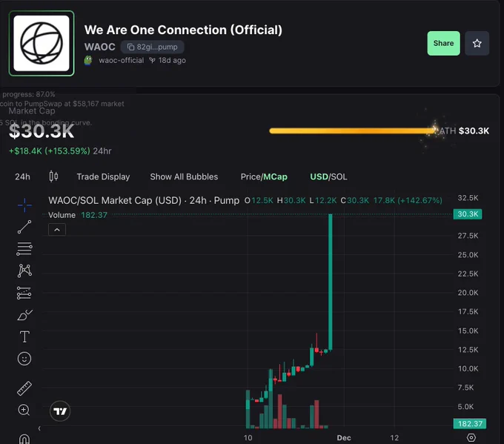The image size is (504, 444).
Task: Click the 182.37 volume axis label
Action: [x=470, y=424]
